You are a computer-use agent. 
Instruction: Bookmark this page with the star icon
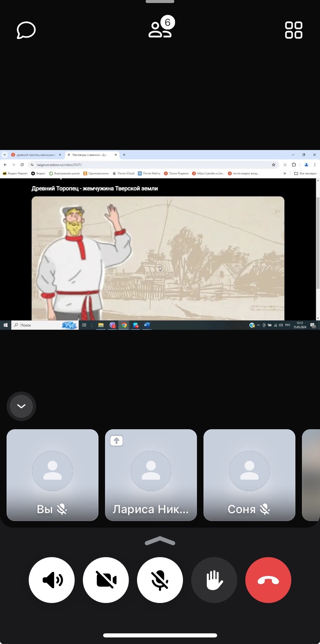point(273,165)
